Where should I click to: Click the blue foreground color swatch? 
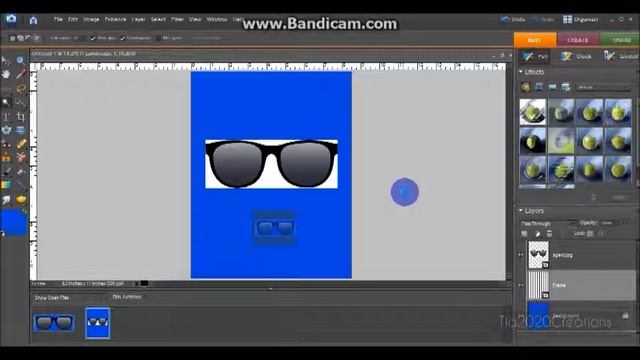[13, 223]
